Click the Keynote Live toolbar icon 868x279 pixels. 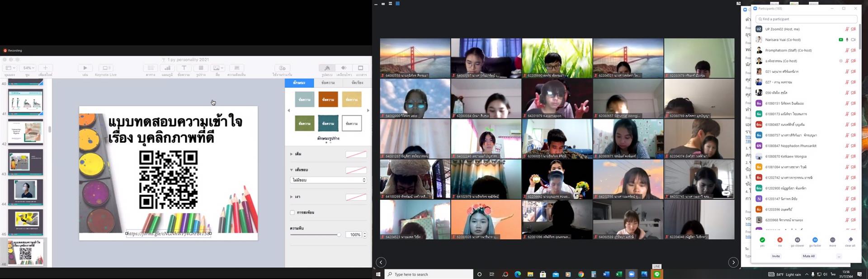pos(106,68)
